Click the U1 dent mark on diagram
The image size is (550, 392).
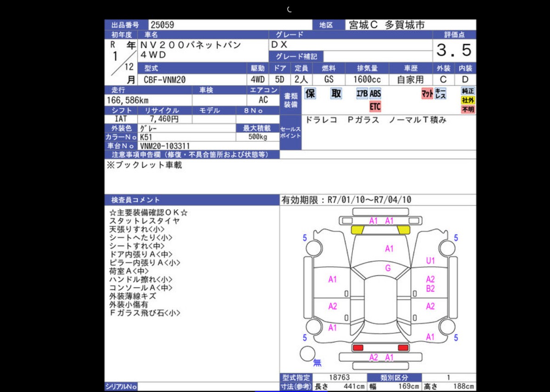(431, 261)
